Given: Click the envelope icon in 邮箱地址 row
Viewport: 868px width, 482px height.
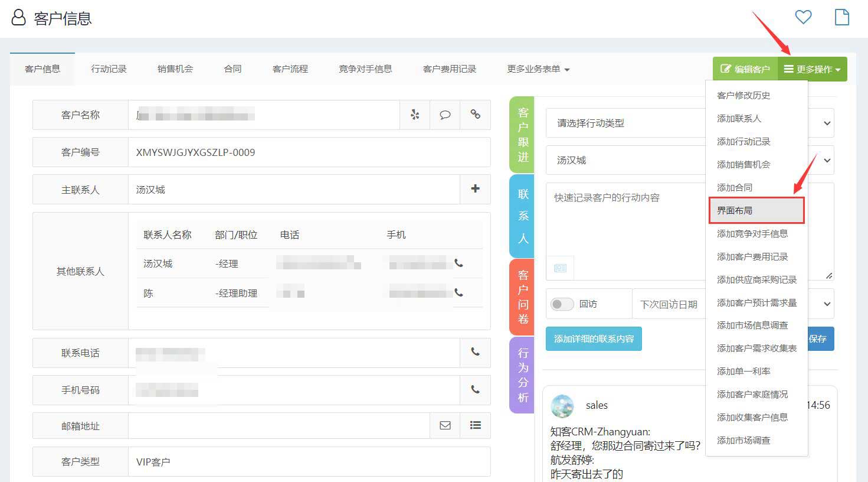Looking at the screenshot, I should click(445, 425).
